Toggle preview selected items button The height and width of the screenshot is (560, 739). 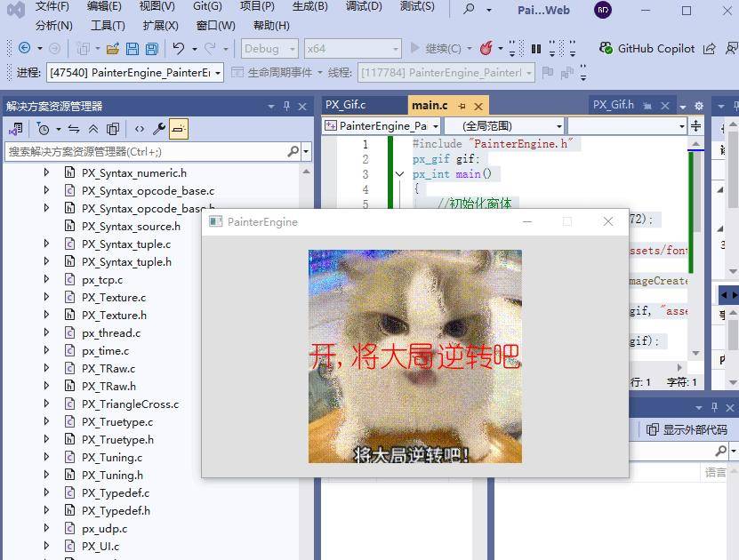click(179, 129)
